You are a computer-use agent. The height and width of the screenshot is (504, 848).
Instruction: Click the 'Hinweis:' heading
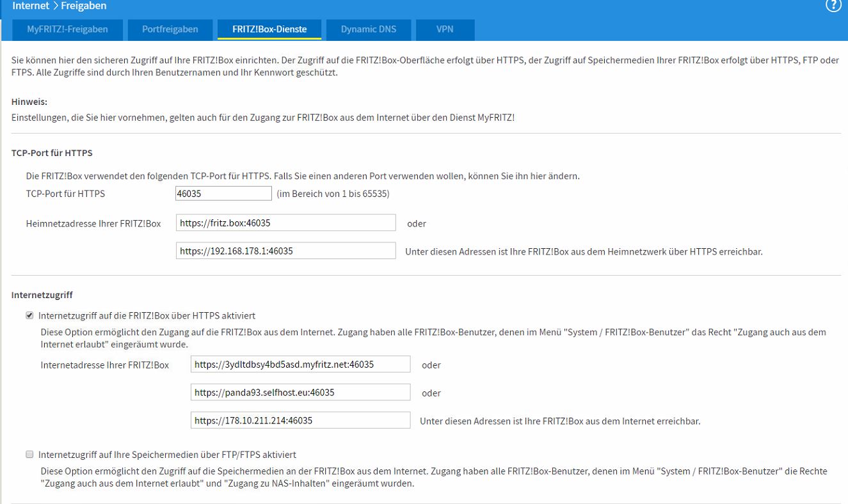click(29, 102)
